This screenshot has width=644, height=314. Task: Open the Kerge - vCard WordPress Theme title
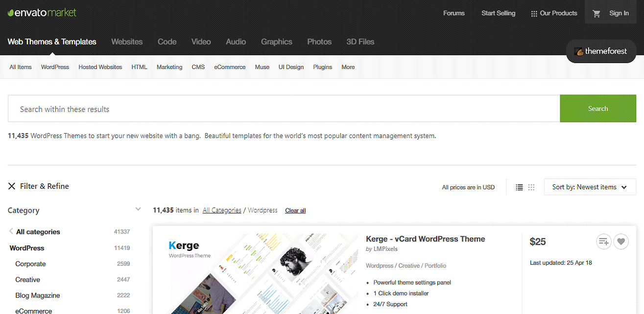point(426,239)
